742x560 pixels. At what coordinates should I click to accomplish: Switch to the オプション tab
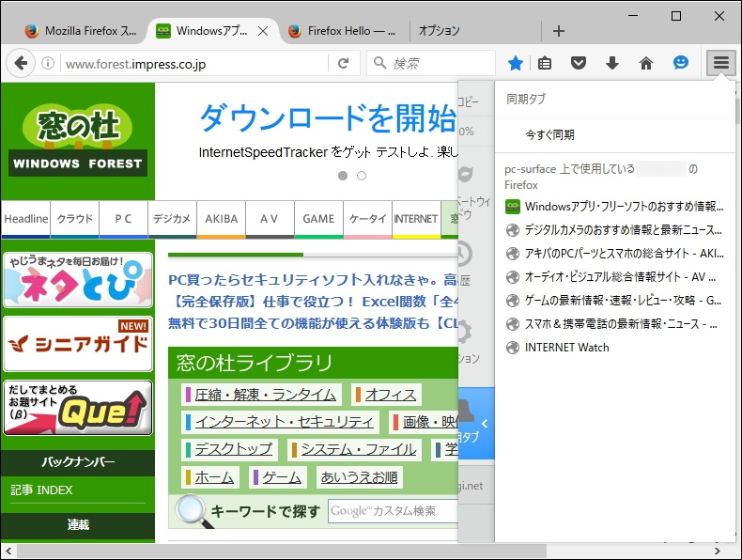(474, 31)
